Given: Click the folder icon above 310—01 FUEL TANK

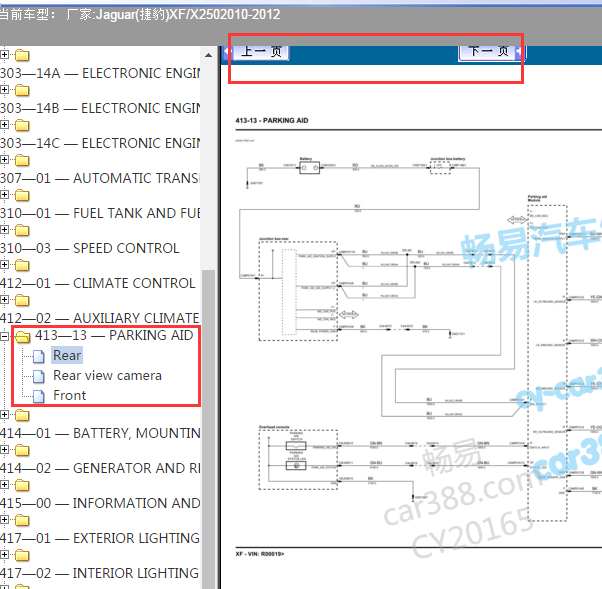Looking at the screenshot, I should point(22,196).
